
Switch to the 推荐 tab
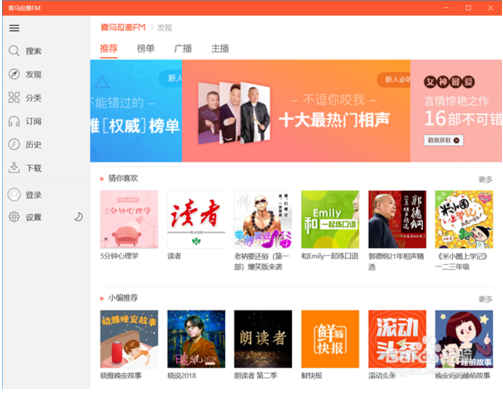(x=109, y=49)
